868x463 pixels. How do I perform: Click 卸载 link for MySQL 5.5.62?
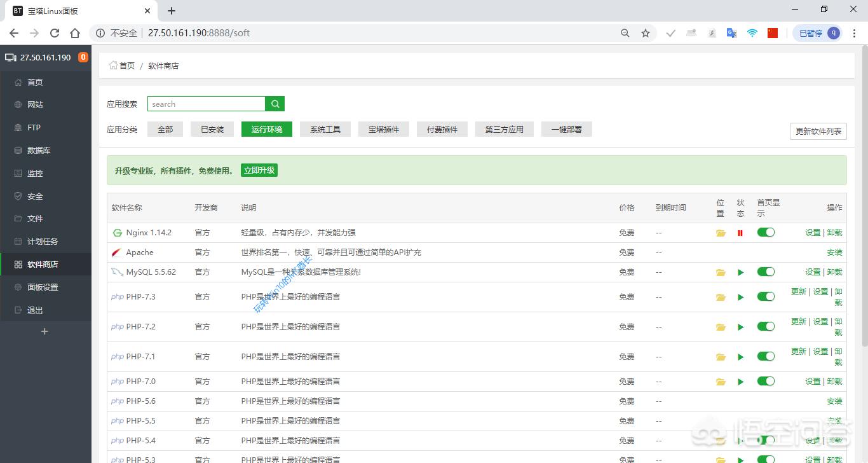click(834, 272)
